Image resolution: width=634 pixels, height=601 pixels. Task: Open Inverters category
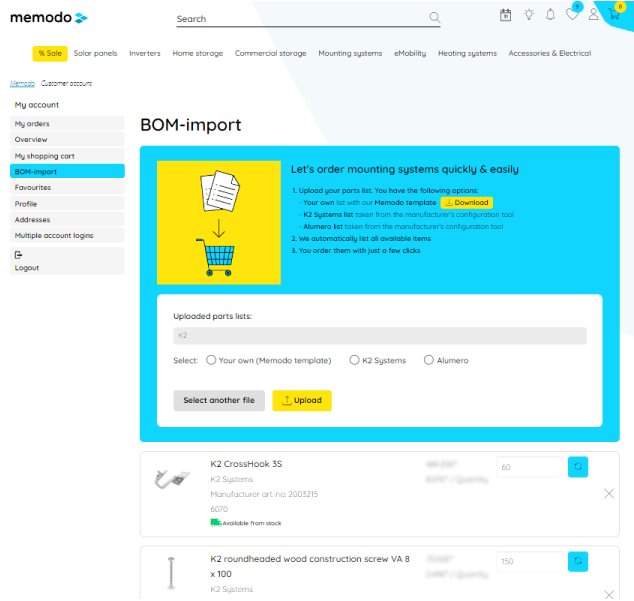[145, 53]
